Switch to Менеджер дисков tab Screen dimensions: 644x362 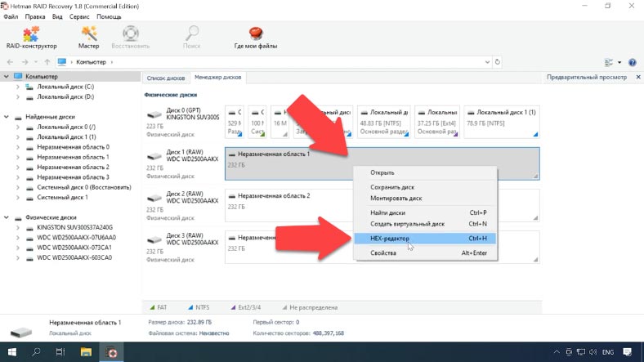217,77
